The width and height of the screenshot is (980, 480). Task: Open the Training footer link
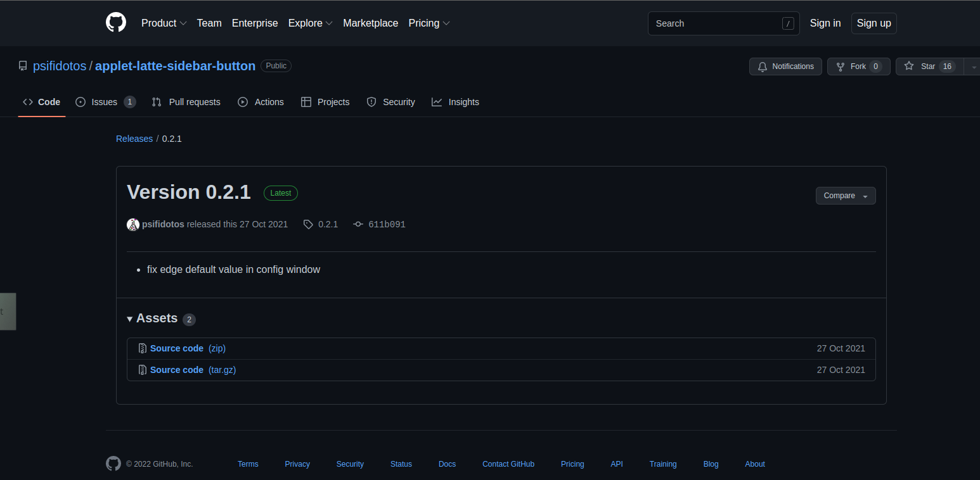[x=663, y=464]
